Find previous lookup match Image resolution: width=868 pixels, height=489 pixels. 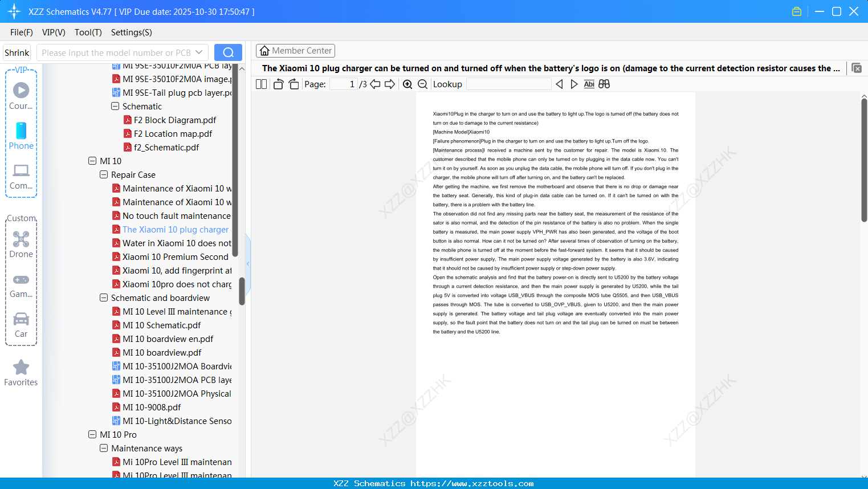click(x=559, y=84)
